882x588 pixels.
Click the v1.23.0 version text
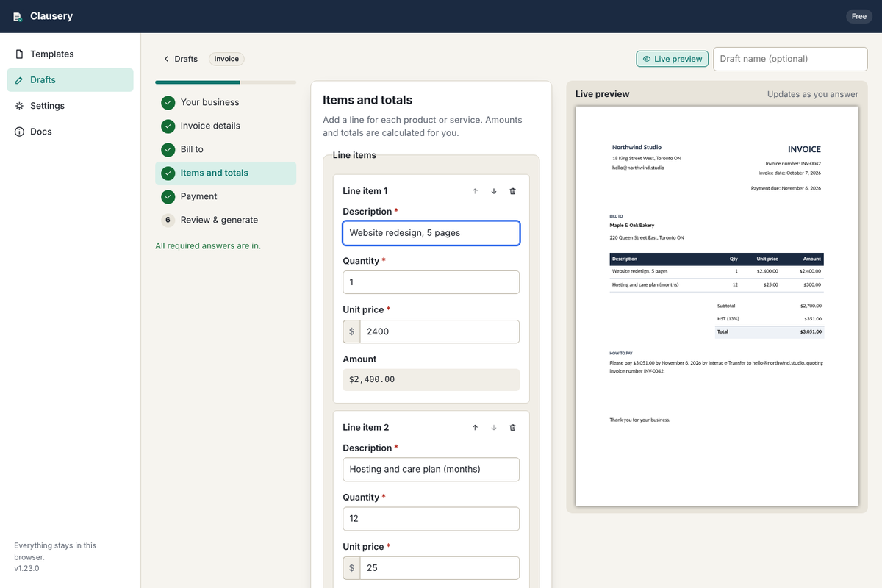point(26,568)
